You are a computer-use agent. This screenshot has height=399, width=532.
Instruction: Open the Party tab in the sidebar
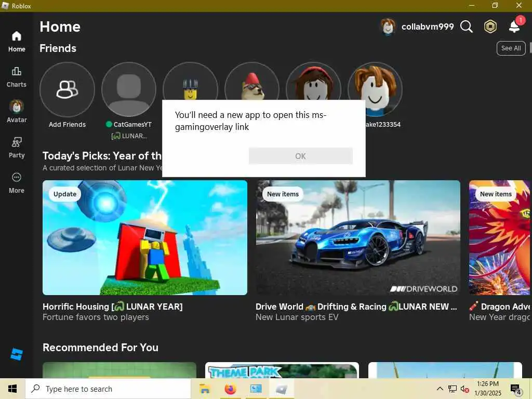click(17, 148)
